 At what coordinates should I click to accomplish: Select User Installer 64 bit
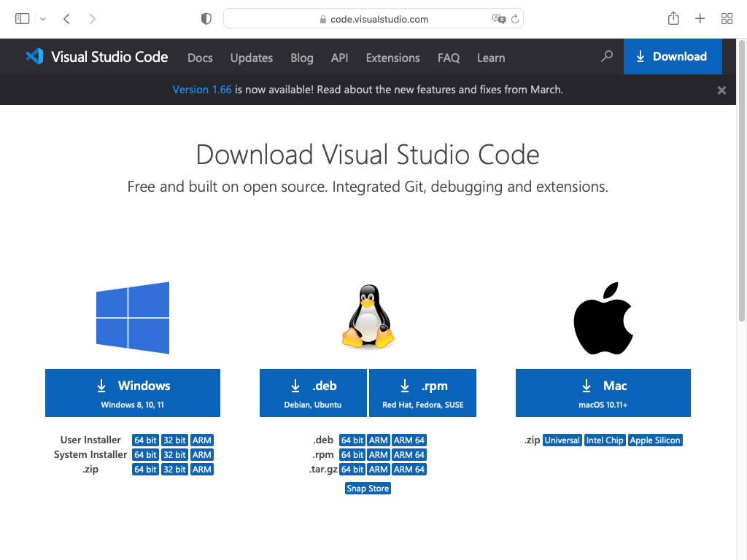point(145,440)
